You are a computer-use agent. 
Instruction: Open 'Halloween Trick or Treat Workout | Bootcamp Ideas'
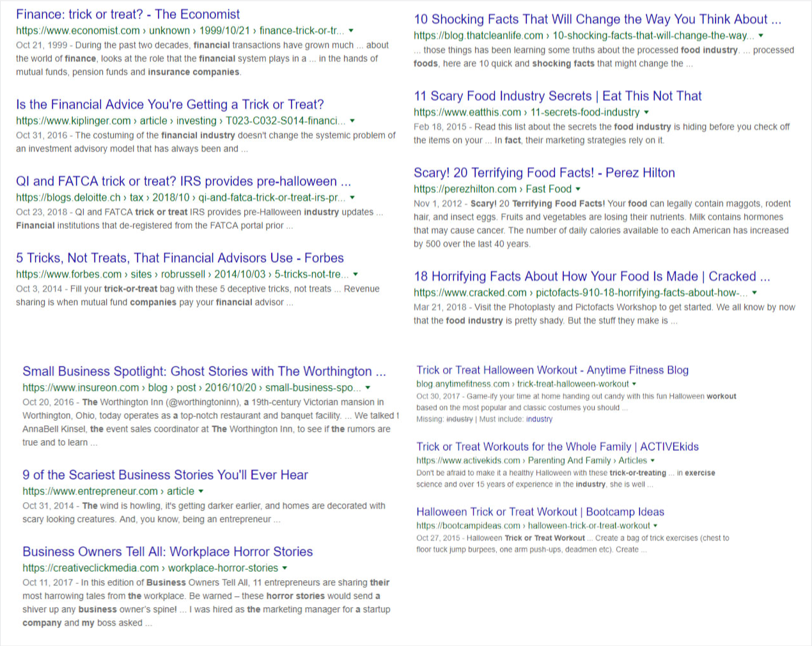pos(540,512)
